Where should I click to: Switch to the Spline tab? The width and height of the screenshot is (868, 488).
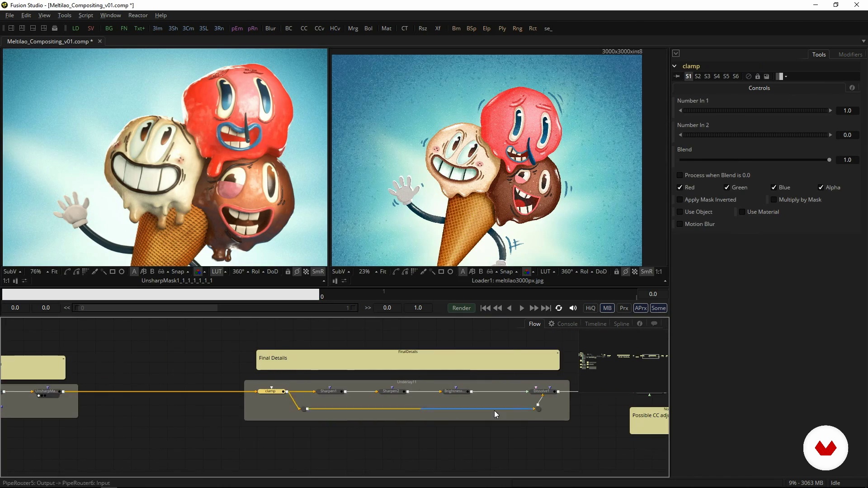click(621, 324)
